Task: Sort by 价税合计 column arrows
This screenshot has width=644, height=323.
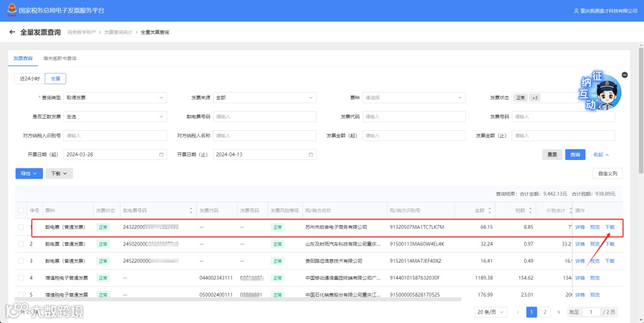Action: pos(570,211)
